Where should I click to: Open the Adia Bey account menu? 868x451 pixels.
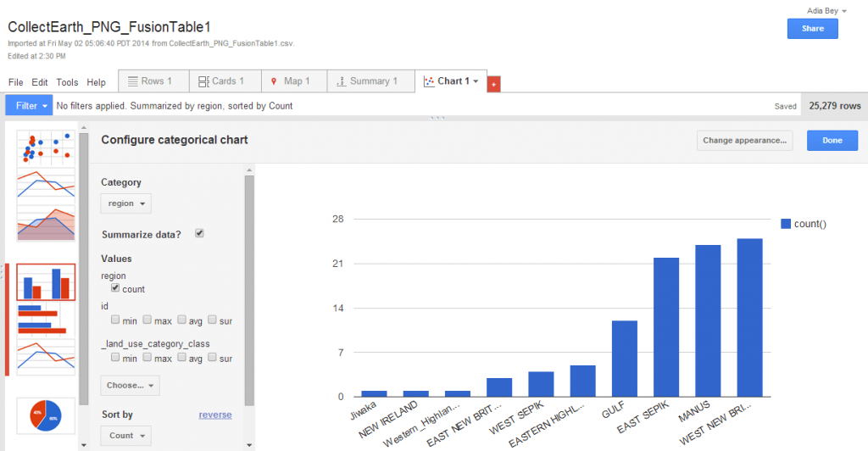(x=827, y=10)
